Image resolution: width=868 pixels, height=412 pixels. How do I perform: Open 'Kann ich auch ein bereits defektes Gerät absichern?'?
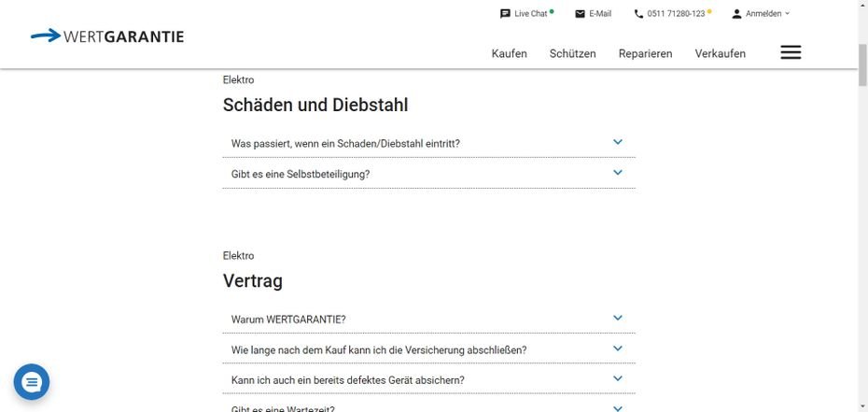click(347, 380)
